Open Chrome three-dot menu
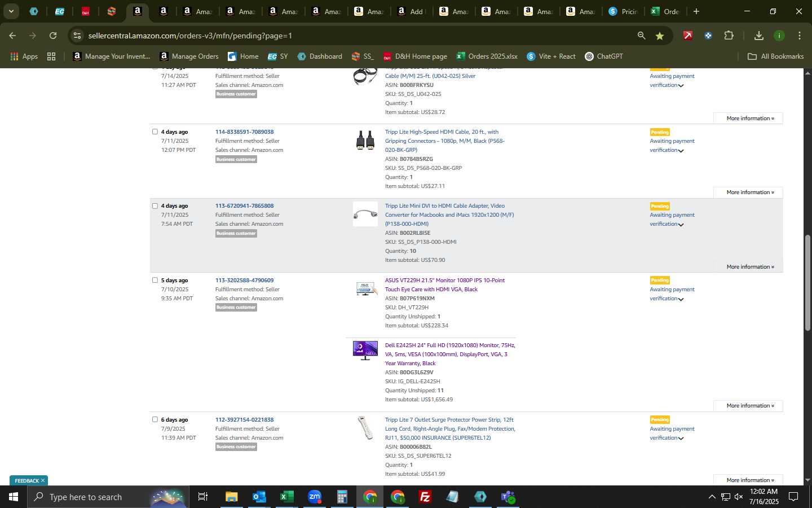The height and width of the screenshot is (508, 812). pos(799,36)
